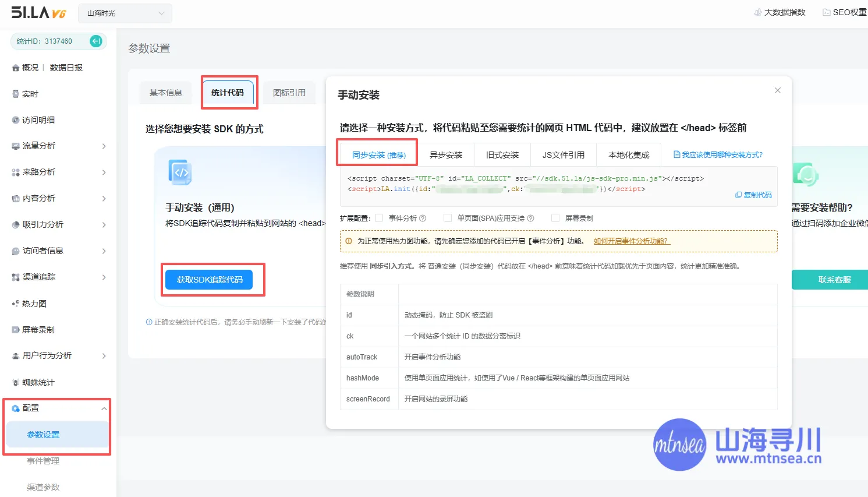Open 数据日报 in sidebar
Image resolution: width=868 pixels, height=497 pixels.
66,68
